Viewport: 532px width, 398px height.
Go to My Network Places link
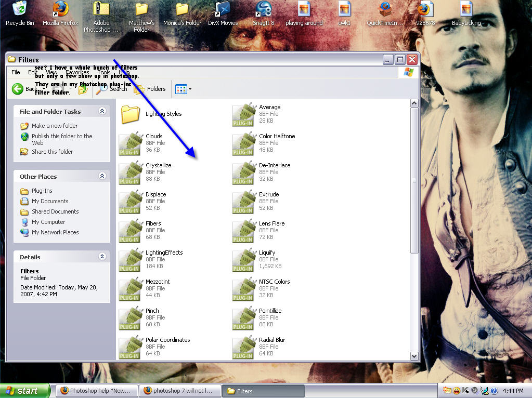pyautogui.click(x=49, y=232)
